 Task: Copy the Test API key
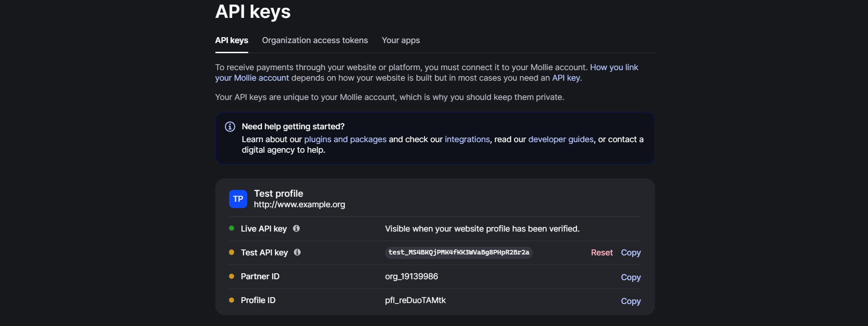[630, 253]
